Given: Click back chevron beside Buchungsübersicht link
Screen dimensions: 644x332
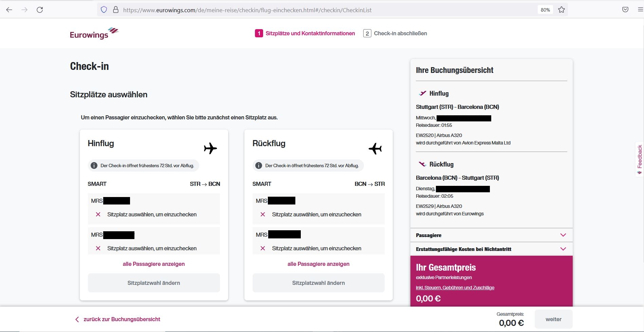Looking at the screenshot, I should click(77, 319).
